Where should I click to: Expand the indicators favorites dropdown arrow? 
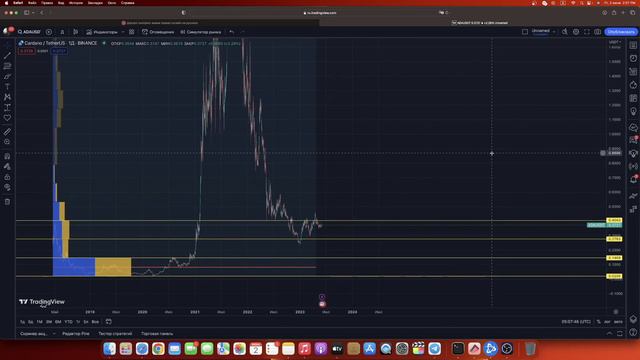click(123, 32)
